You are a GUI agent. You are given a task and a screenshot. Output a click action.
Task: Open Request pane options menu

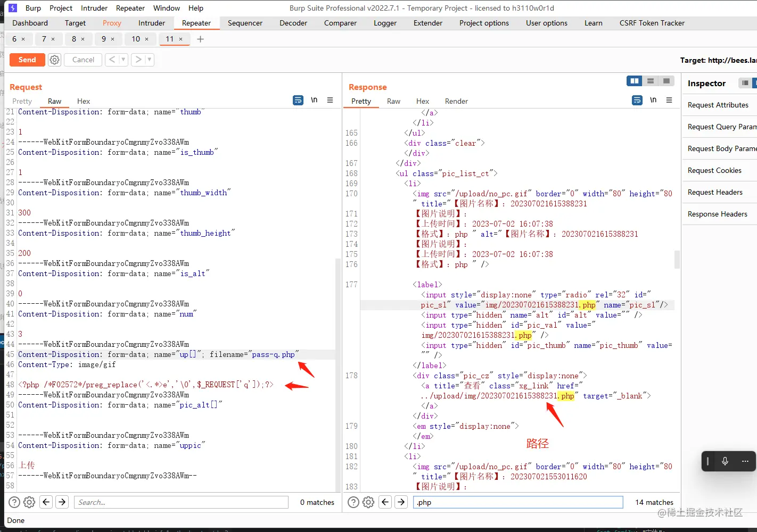[330, 100]
